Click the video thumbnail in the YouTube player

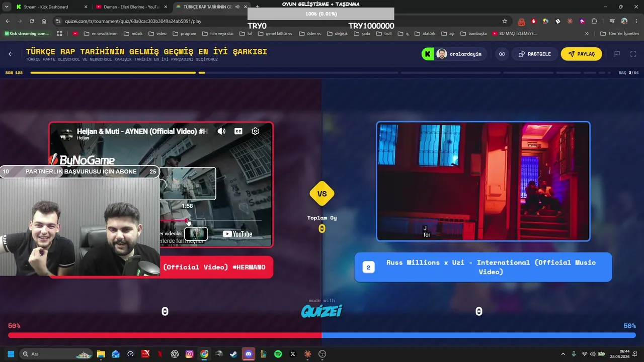pyautogui.click(x=196, y=234)
